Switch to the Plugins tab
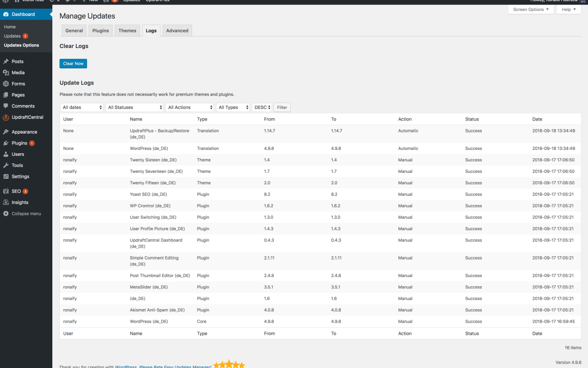 101,31
